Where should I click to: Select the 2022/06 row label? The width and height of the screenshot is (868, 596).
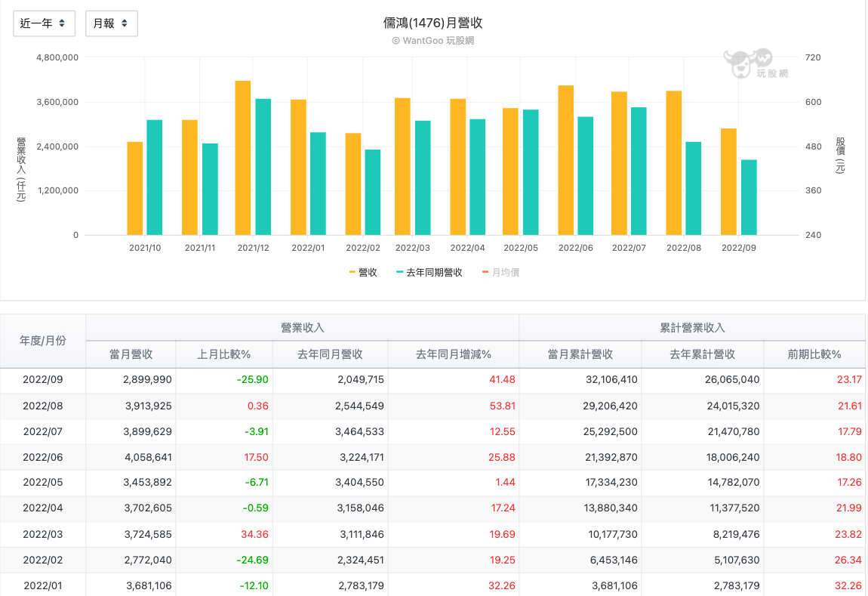coord(42,458)
